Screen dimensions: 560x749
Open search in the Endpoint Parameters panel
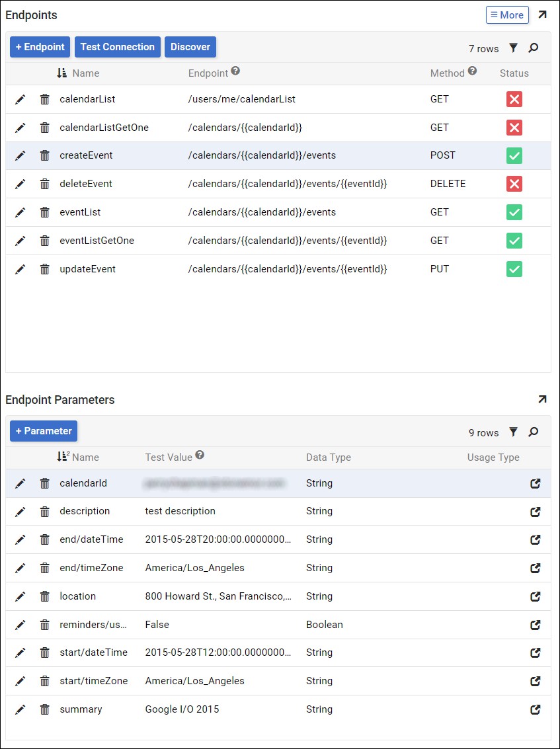(x=534, y=432)
